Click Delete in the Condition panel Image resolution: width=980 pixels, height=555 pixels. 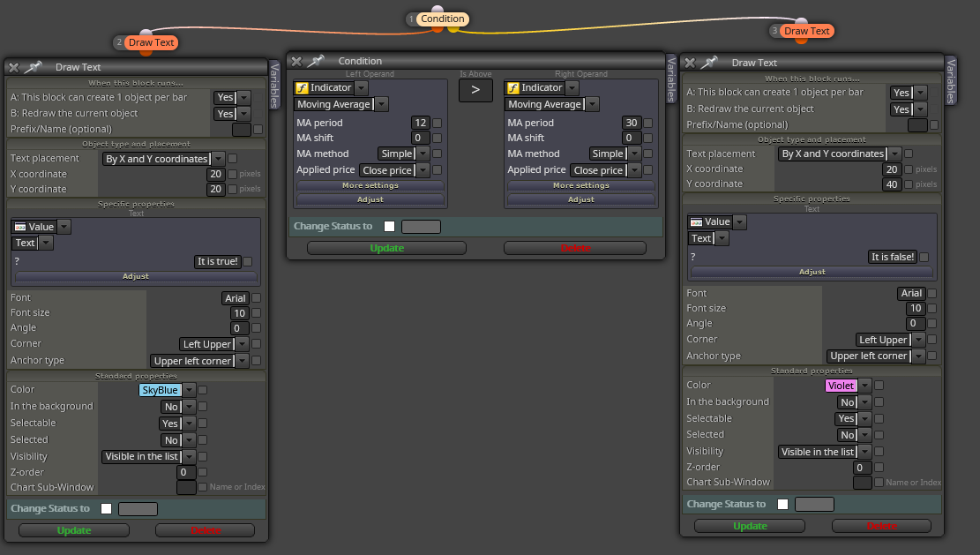pyautogui.click(x=575, y=248)
